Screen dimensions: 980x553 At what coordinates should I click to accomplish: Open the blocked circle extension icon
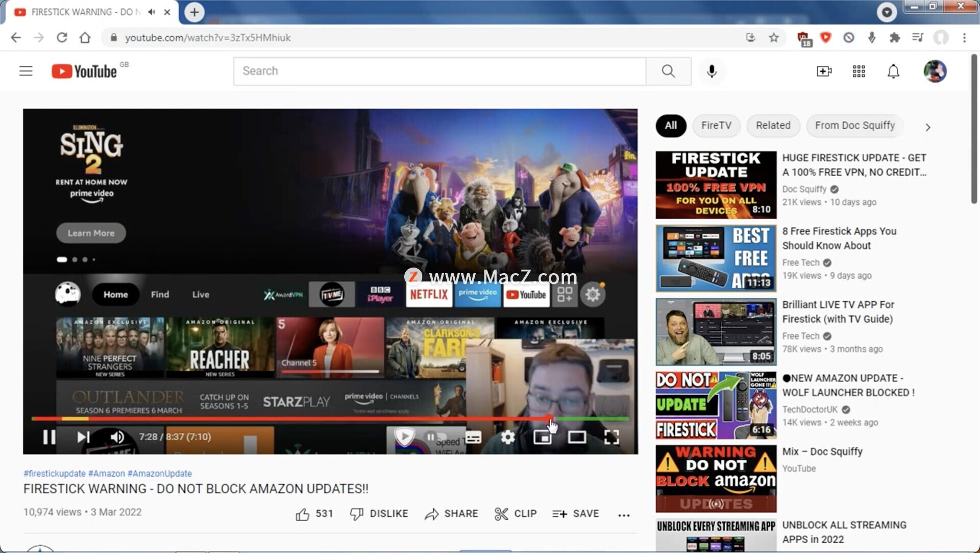pyautogui.click(x=848, y=38)
